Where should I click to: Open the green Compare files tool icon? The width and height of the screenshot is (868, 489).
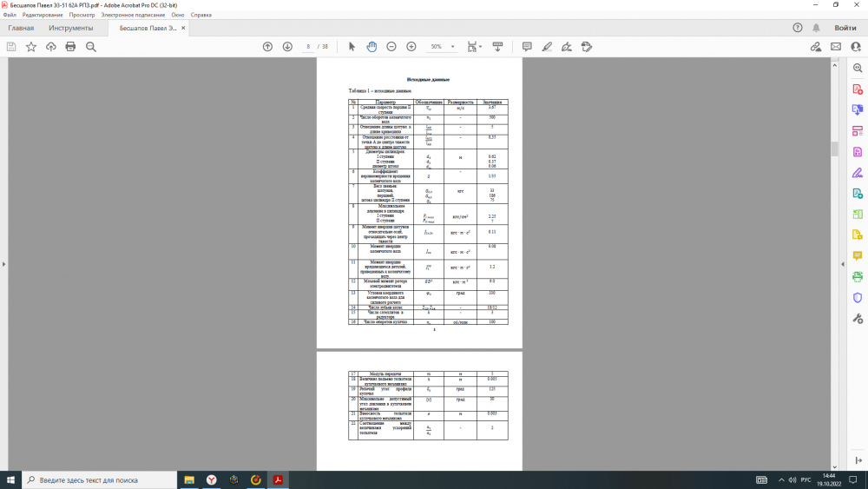(x=858, y=214)
